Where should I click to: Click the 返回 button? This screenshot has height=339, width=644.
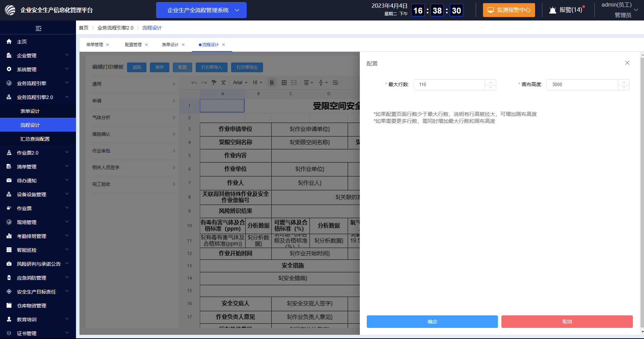point(137,67)
